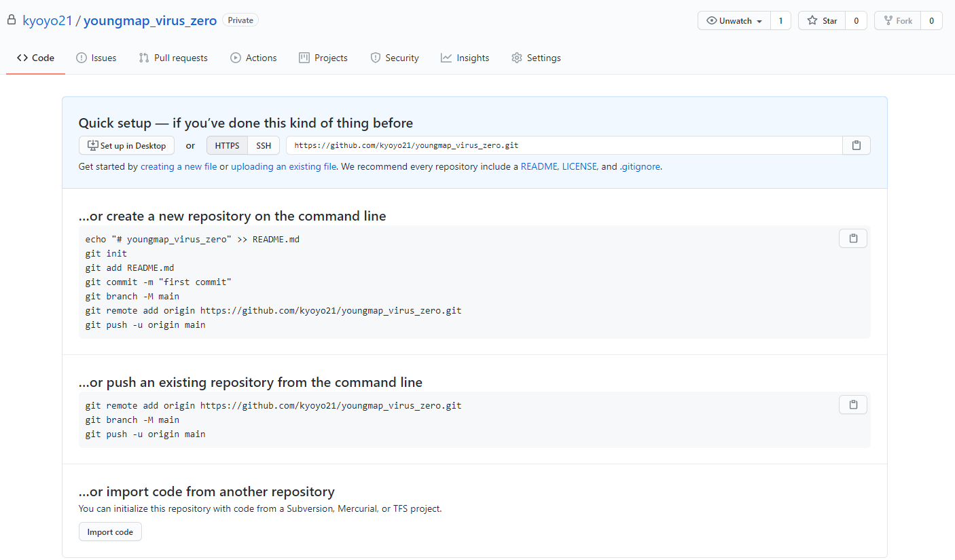This screenshot has width=955, height=560.
Task: Open the kyoyo21 owner profile link
Action: click(x=48, y=20)
